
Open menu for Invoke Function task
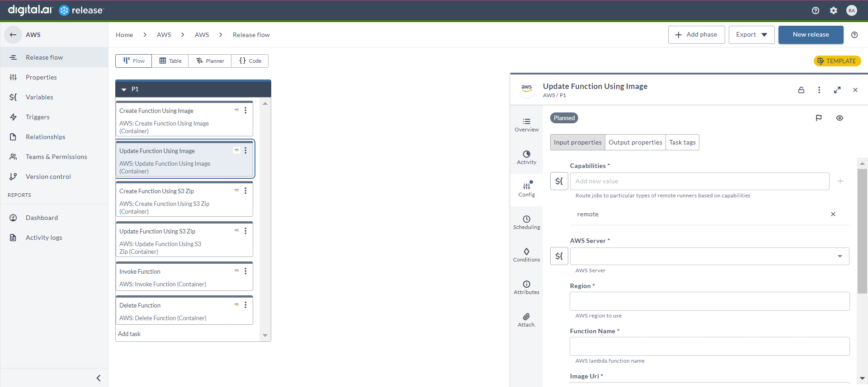245,271
